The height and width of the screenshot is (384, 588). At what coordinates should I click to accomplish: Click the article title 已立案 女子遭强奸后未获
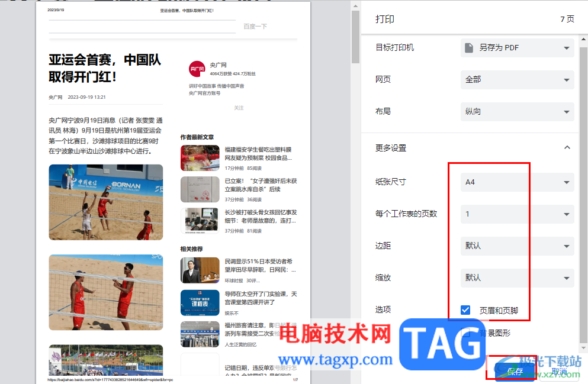coord(261,185)
